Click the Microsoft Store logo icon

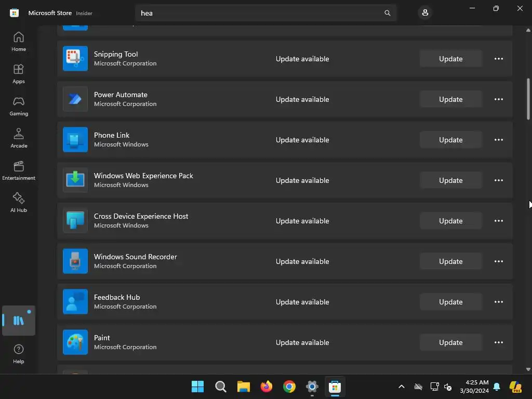(x=14, y=13)
